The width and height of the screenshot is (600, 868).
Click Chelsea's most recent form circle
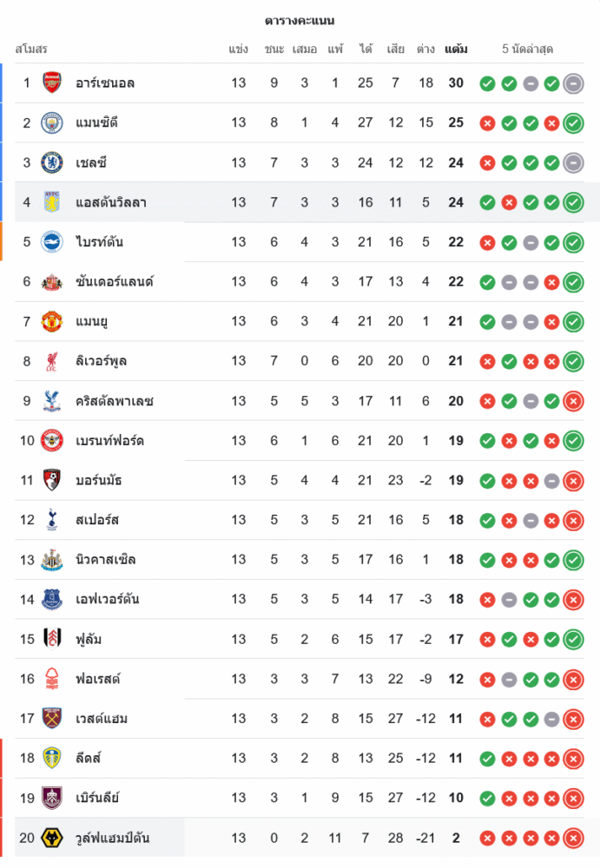pos(573,162)
